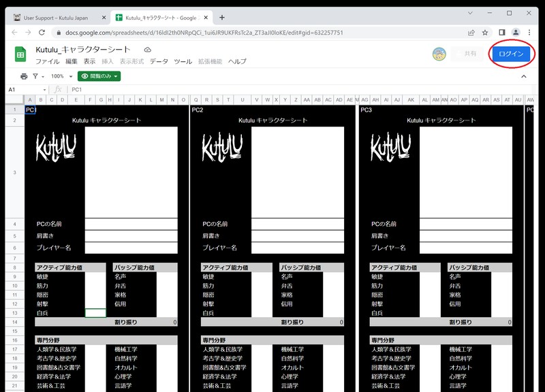Open the 編集 menu
545x392 pixels.
pyautogui.click(x=72, y=61)
